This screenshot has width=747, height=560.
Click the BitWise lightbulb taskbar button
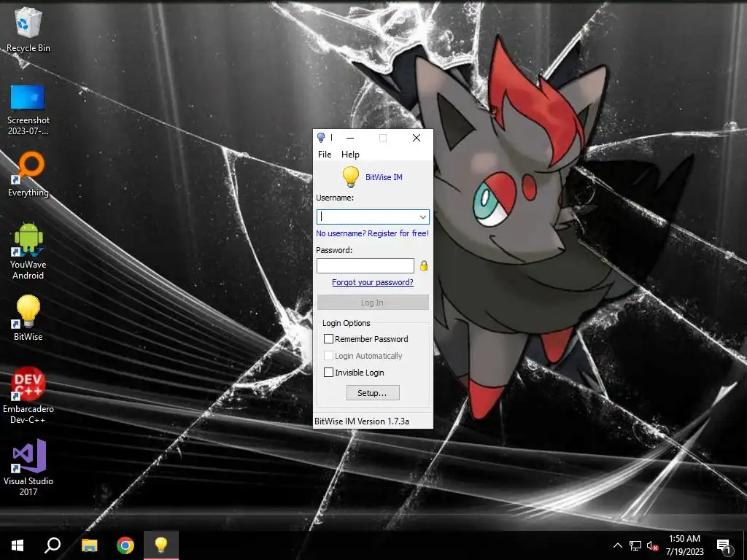(161, 545)
